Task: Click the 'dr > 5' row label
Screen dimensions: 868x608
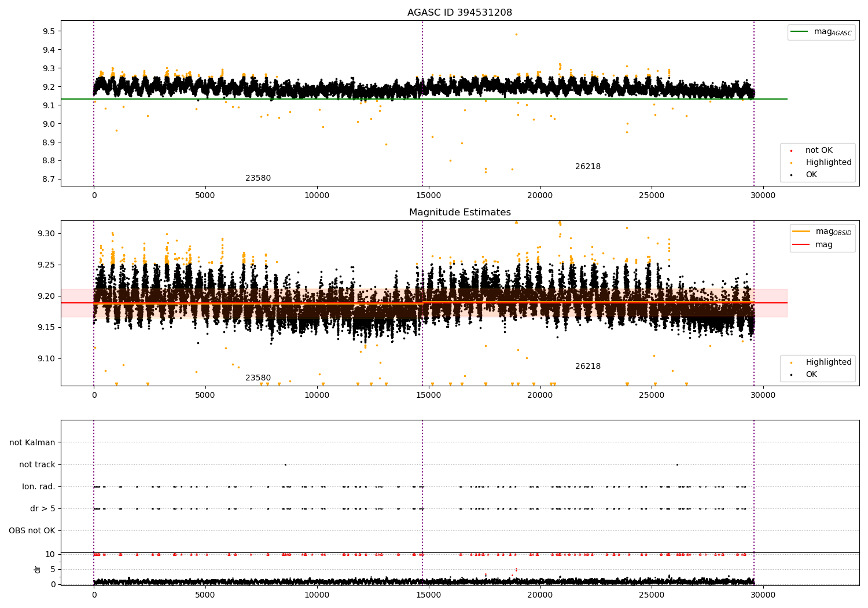Action: [x=43, y=509]
